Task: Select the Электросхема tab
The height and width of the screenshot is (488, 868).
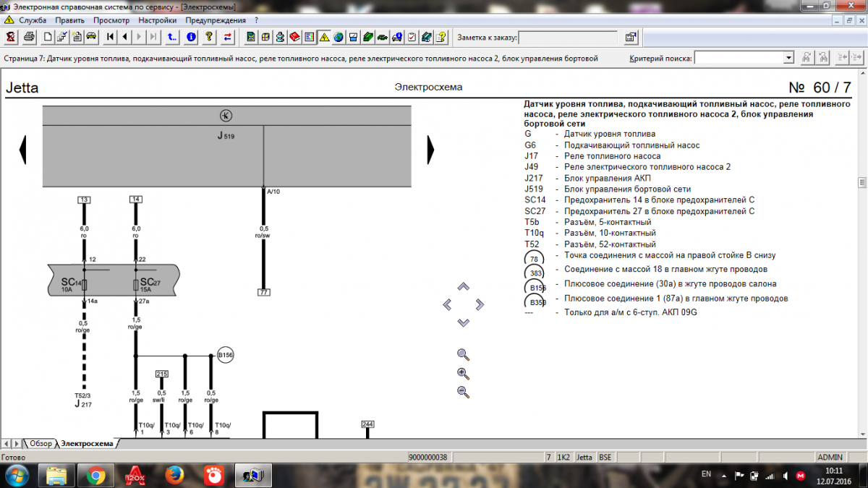Action: pyautogui.click(x=87, y=443)
